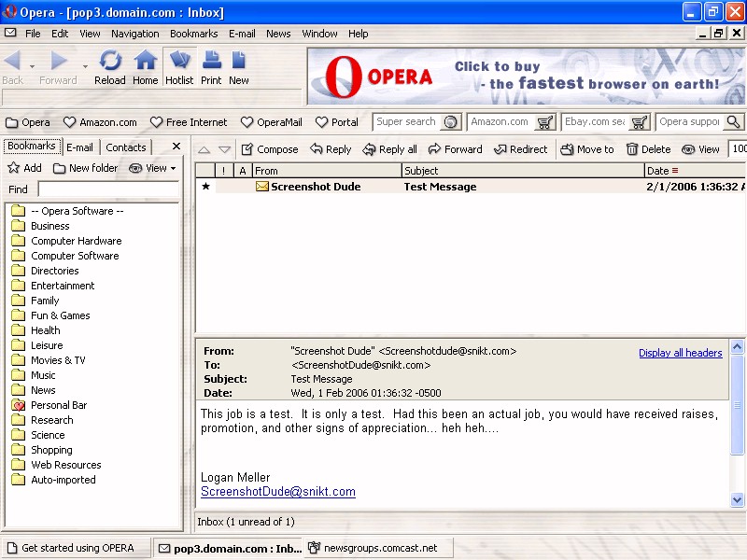Sort messages by the From column

328,171
